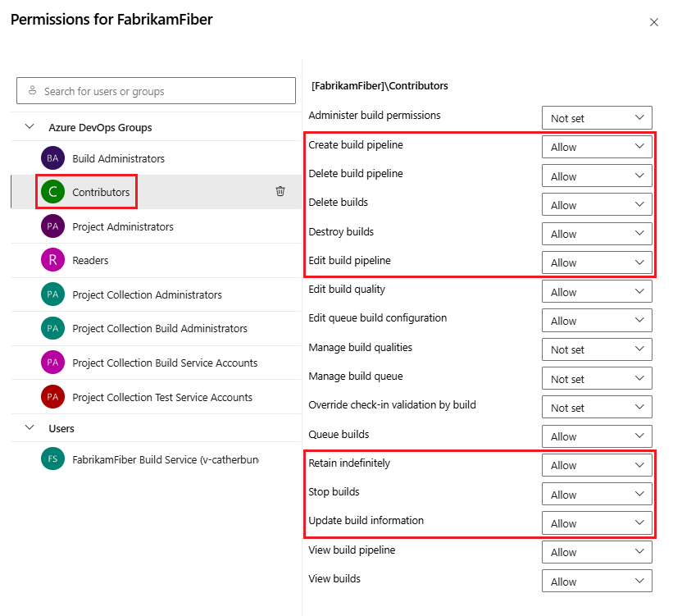The width and height of the screenshot is (673, 616).
Task: Click the Project Collection Administrators avatar
Action: click(x=52, y=294)
